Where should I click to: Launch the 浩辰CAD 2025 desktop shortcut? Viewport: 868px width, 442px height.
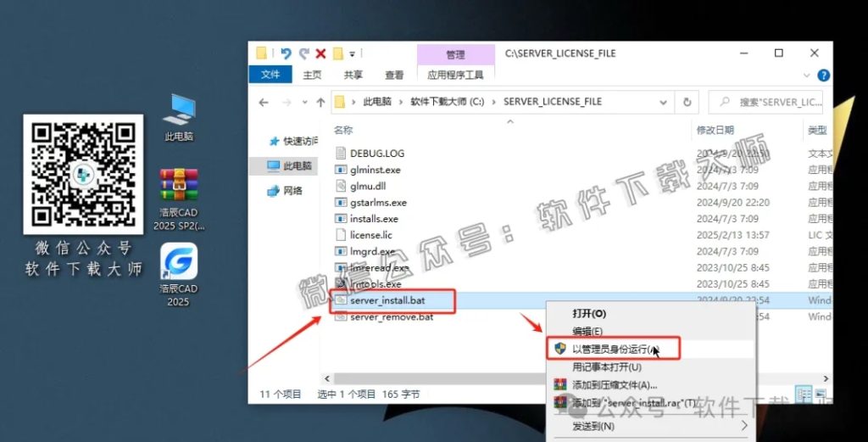(178, 275)
